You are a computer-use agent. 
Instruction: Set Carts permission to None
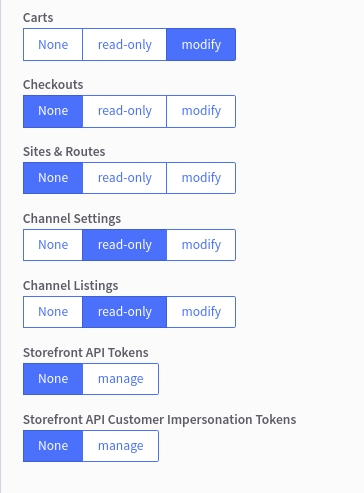pos(53,45)
